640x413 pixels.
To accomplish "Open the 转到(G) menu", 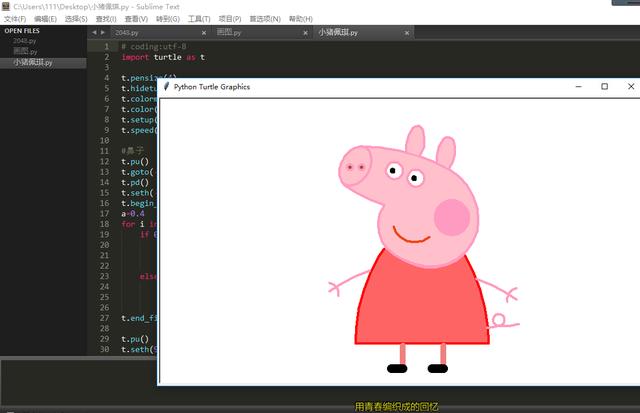I will pyautogui.click(x=168, y=19).
